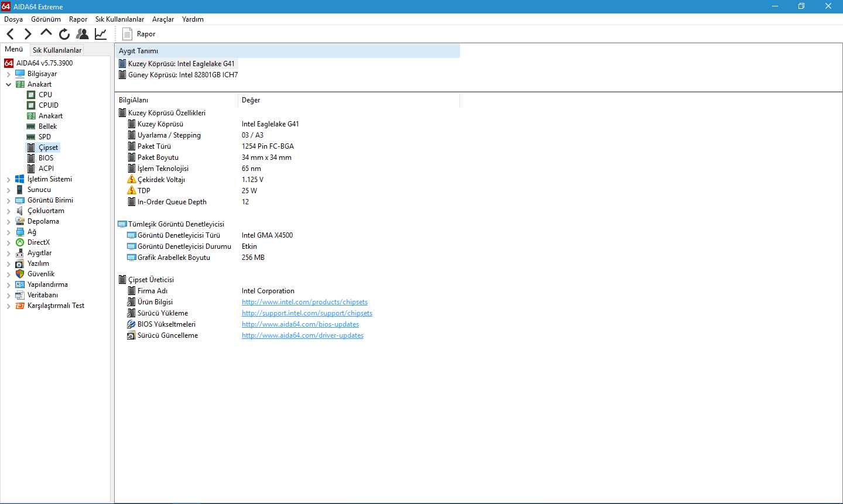Select the ACPI chip icon in the tree
The image size is (843, 504).
pyautogui.click(x=31, y=169)
